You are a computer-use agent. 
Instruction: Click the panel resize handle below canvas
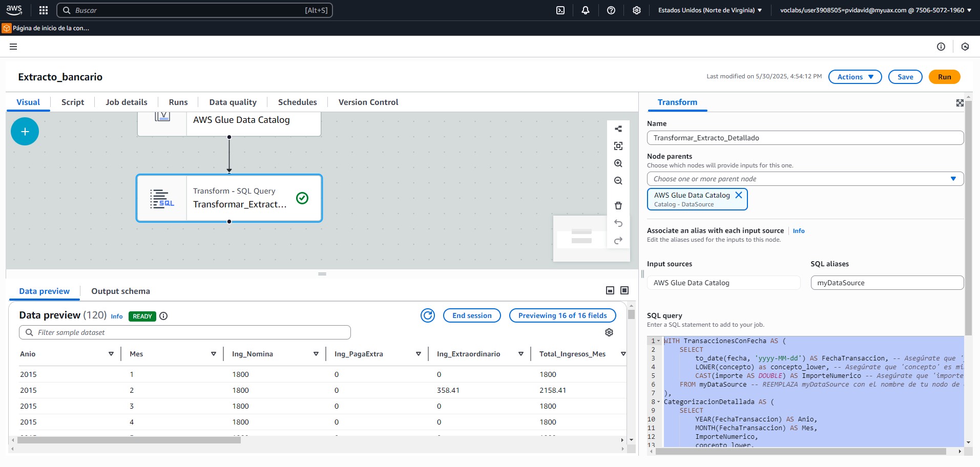322,274
